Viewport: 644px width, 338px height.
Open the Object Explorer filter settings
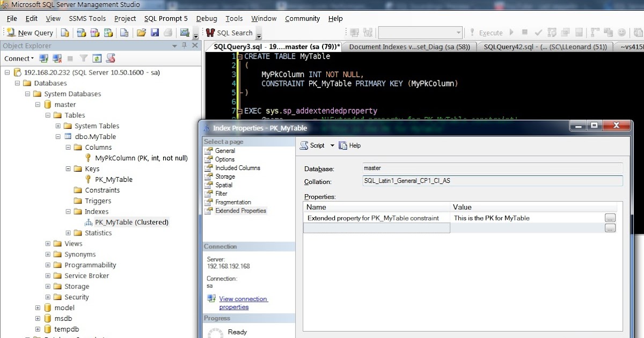(84, 58)
